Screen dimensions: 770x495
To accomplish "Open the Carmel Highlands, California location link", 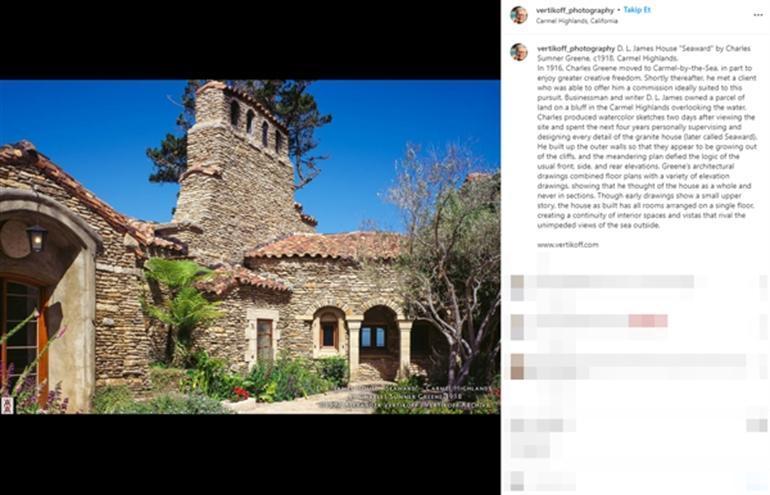I will 577,21.
